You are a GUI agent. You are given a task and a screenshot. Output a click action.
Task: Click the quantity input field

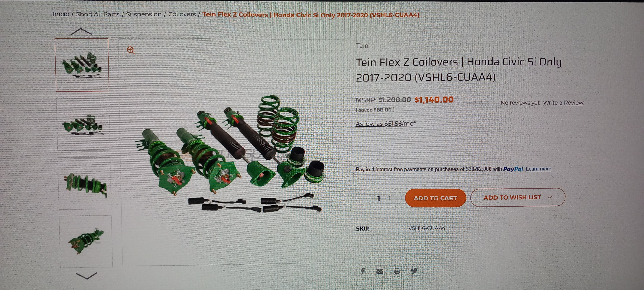click(x=379, y=198)
